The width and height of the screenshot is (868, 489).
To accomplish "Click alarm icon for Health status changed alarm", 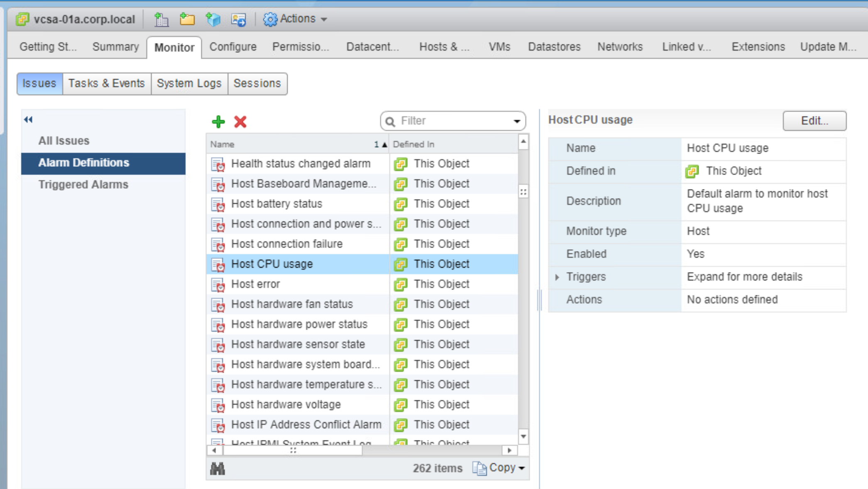I will tap(218, 164).
